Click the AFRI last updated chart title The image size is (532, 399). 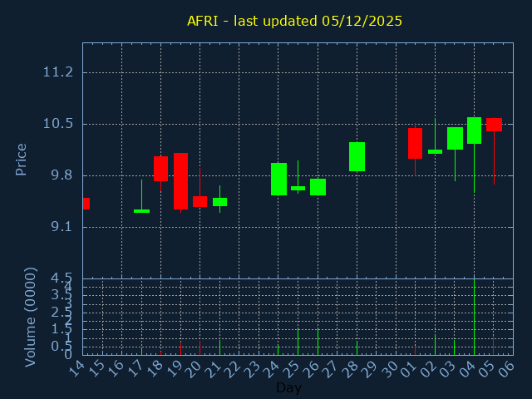tap(294, 21)
